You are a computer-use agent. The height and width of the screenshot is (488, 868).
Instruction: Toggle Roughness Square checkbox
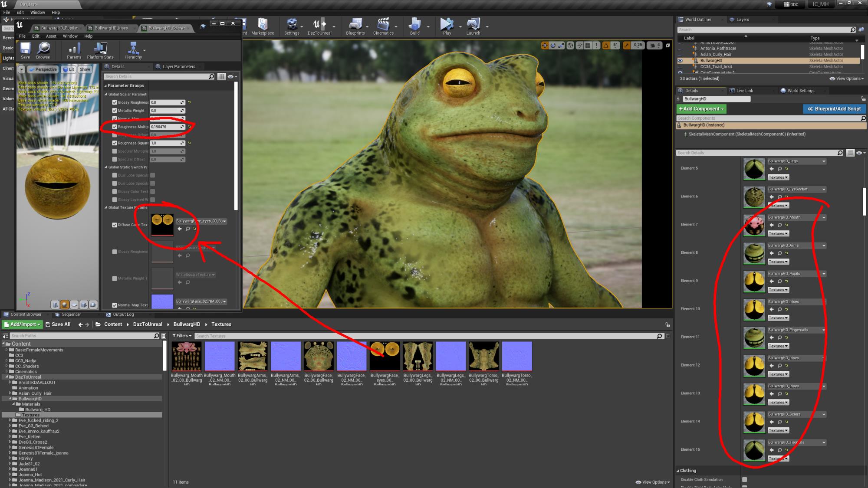(115, 143)
